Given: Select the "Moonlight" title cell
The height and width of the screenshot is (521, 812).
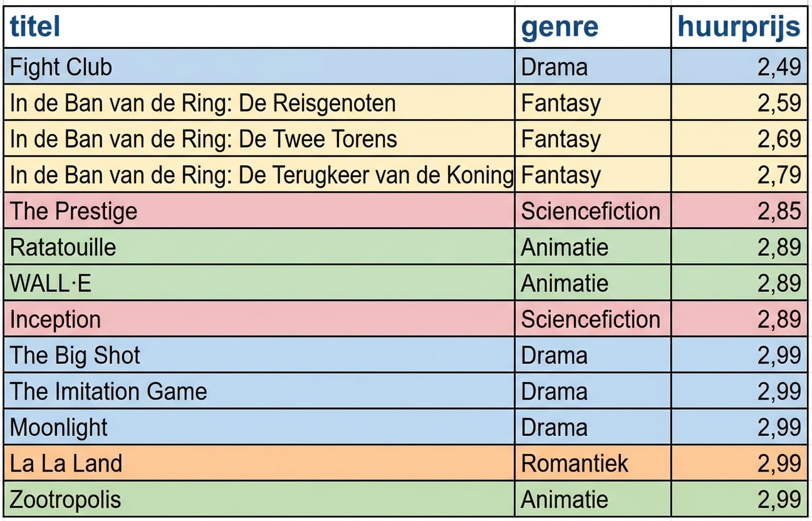Looking at the screenshot, I should (59, 428).
